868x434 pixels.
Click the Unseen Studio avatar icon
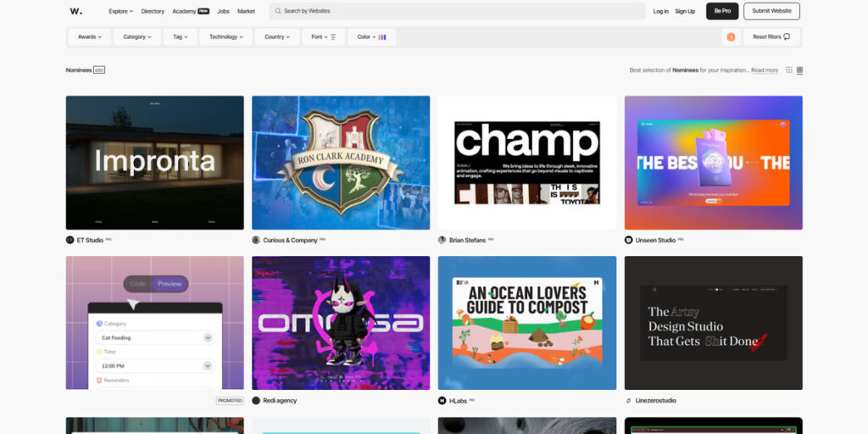(628, 240)
